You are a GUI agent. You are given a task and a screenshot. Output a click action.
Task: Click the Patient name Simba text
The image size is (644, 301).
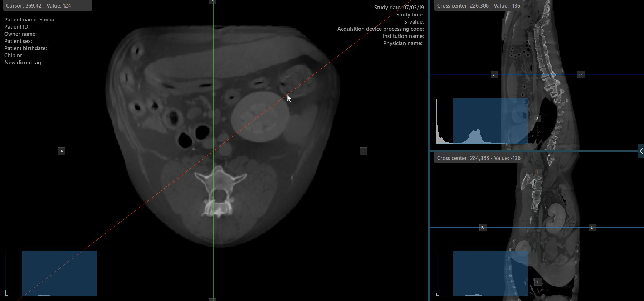pyautogui.click(x=29, y=20)
